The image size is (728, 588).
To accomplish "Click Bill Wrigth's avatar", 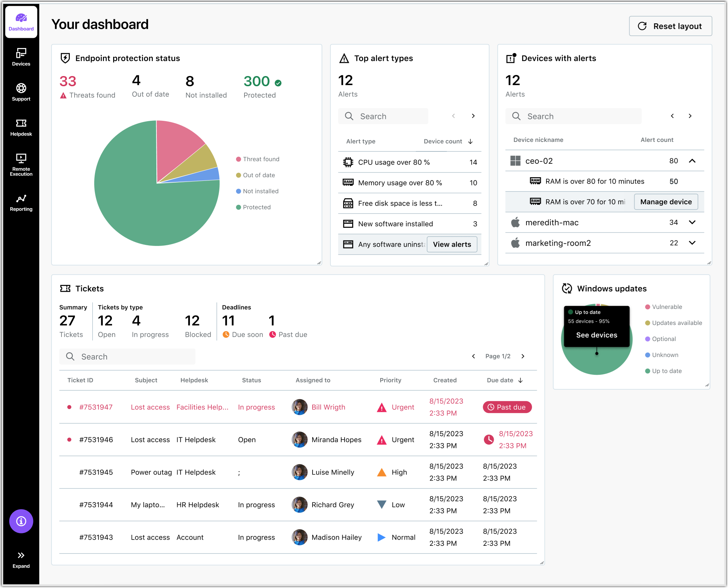I will (299, 407).
